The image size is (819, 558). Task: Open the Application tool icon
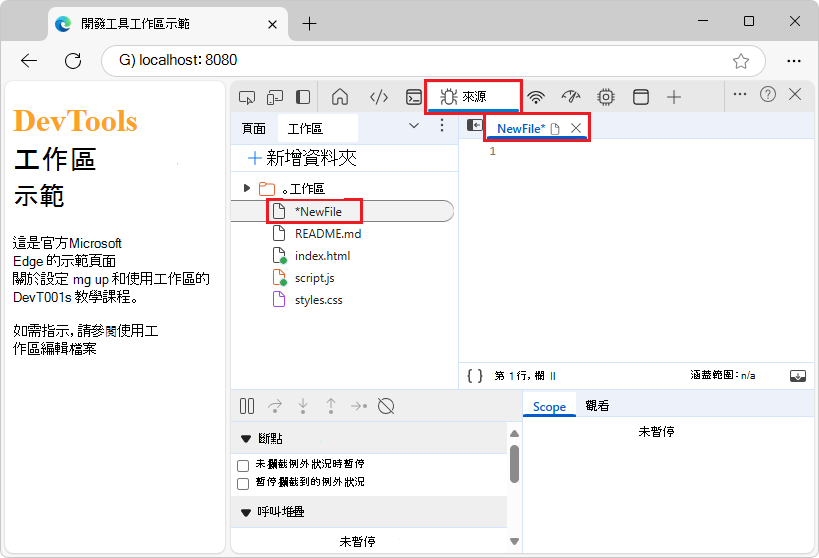(641, 97)
